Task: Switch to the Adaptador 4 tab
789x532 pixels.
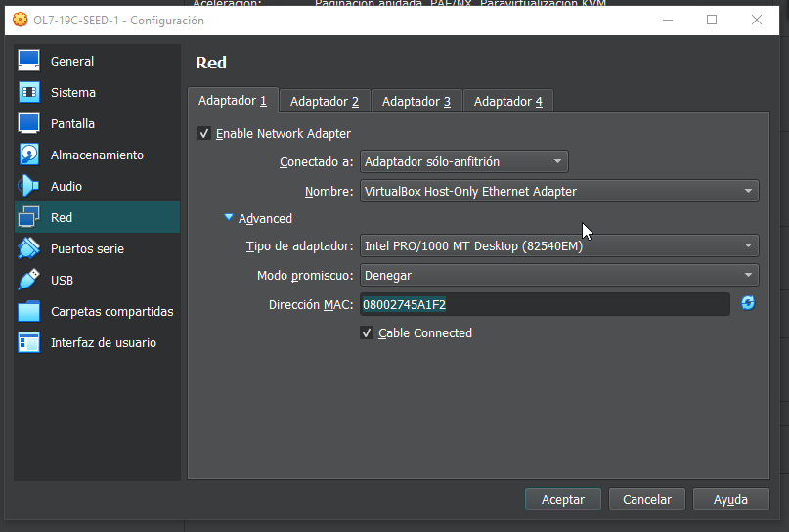Action: coord(507,101)
